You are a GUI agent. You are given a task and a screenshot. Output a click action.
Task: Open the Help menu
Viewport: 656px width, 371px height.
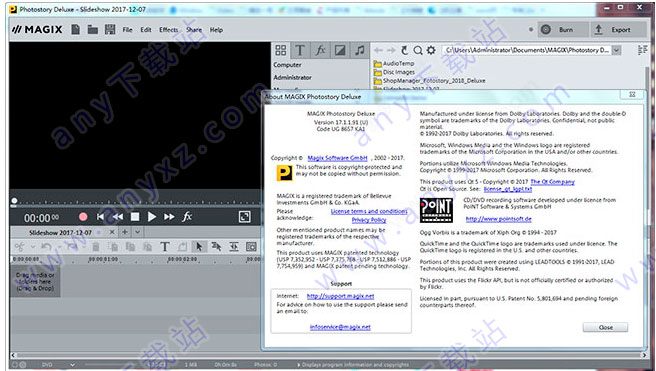216,30
